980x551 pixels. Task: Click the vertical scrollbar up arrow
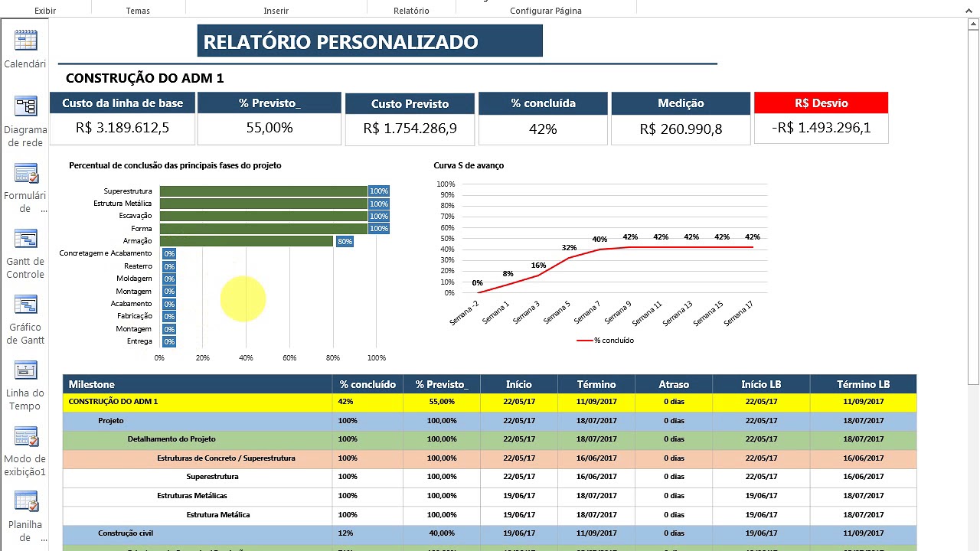(973, 23)
